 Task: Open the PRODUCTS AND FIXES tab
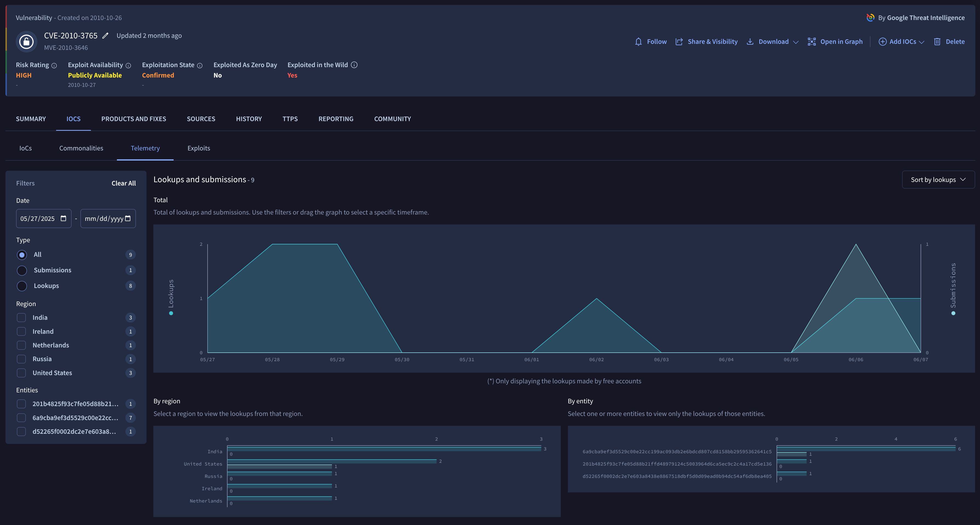click(134, 119)
